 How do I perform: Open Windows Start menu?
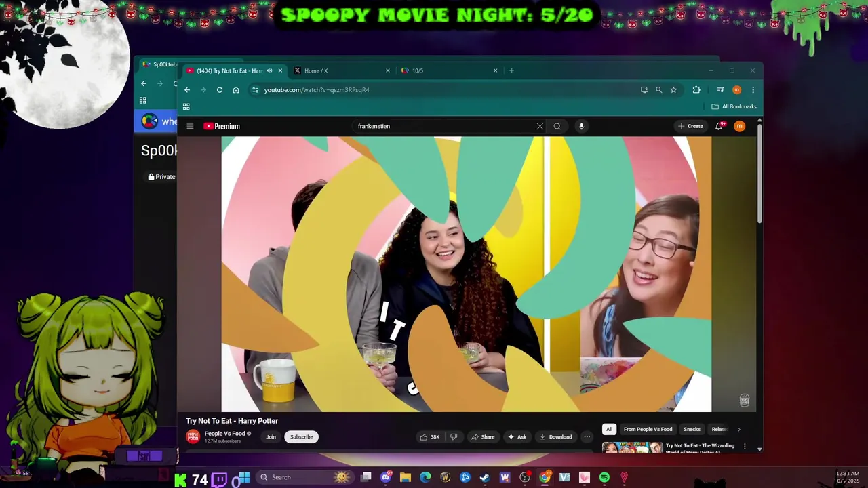point(243,477)
